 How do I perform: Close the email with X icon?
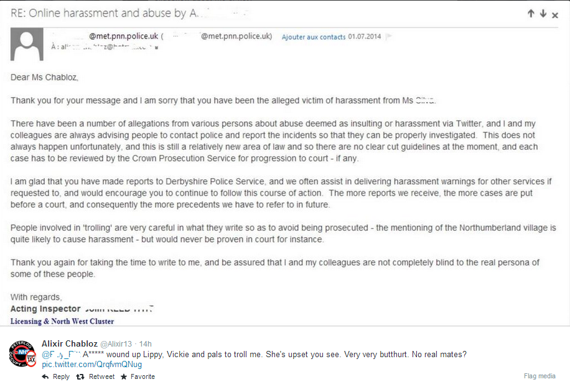coord(554,16)
